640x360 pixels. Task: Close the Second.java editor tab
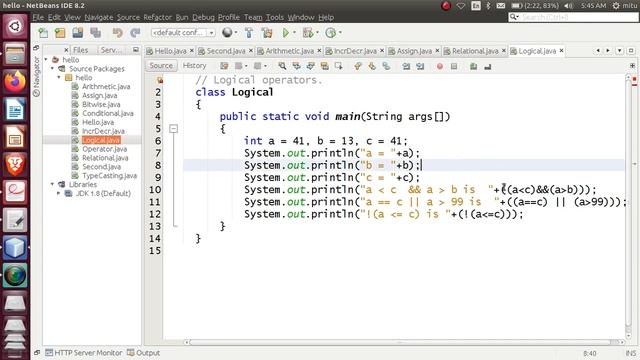251,51
